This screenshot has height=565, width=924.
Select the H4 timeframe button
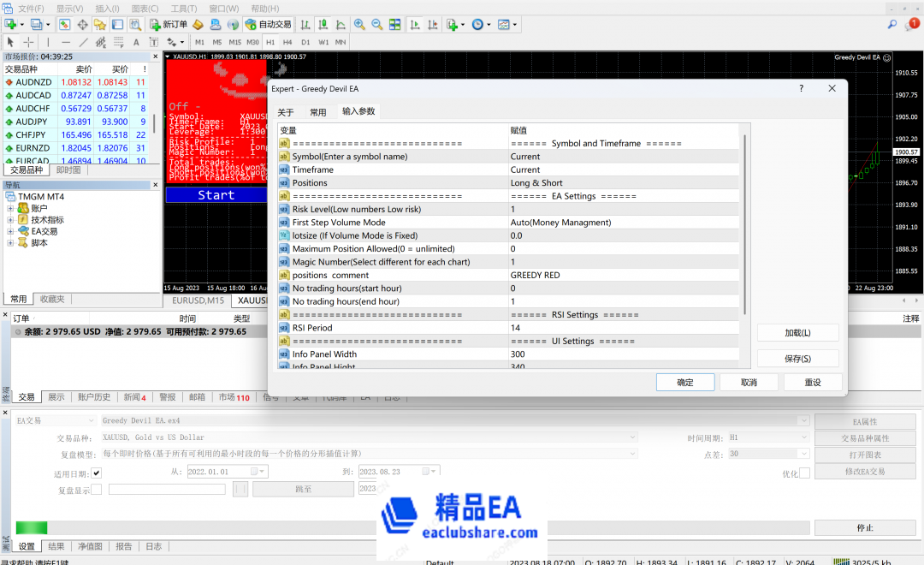point(287,42)
